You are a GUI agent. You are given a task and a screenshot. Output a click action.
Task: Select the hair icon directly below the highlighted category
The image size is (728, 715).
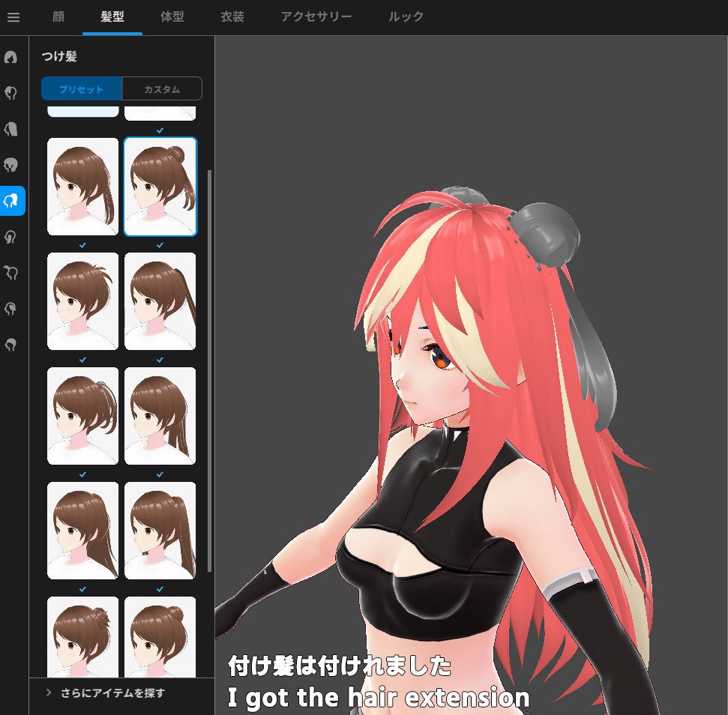pyautogui.click(x=12, y=237)
